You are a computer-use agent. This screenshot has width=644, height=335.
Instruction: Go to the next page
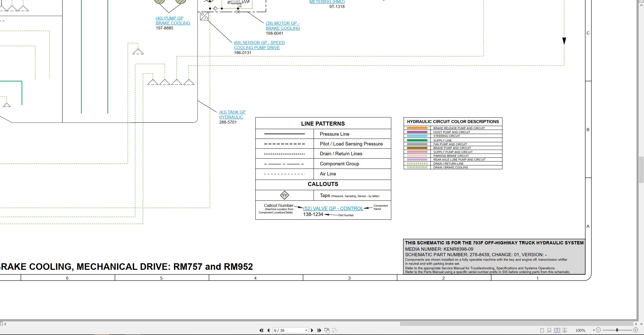pos(312,330)
